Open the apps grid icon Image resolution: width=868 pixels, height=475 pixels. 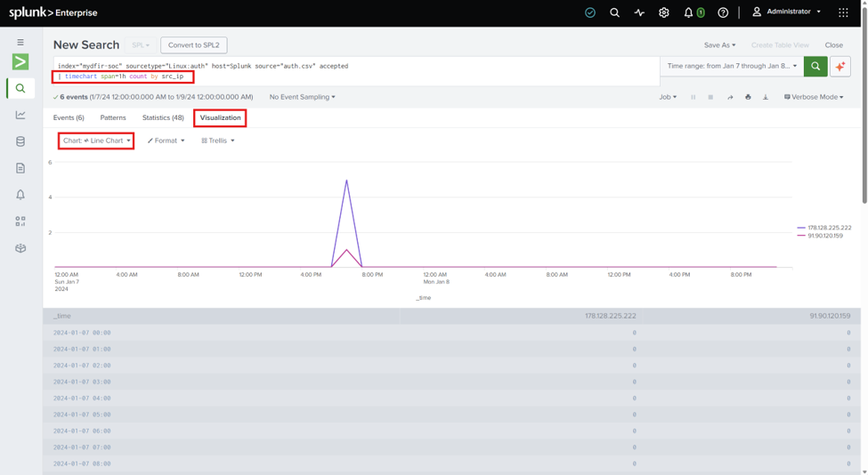[843, 12]
